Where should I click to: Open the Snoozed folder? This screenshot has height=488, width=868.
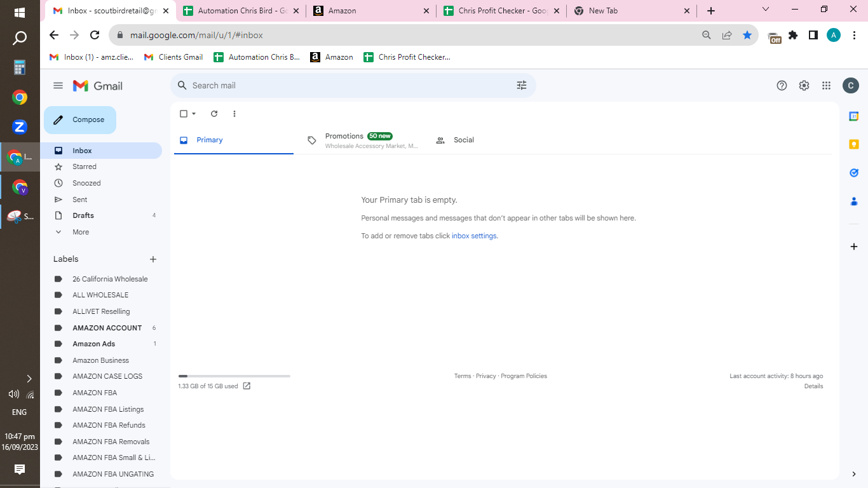click(101, 183)
